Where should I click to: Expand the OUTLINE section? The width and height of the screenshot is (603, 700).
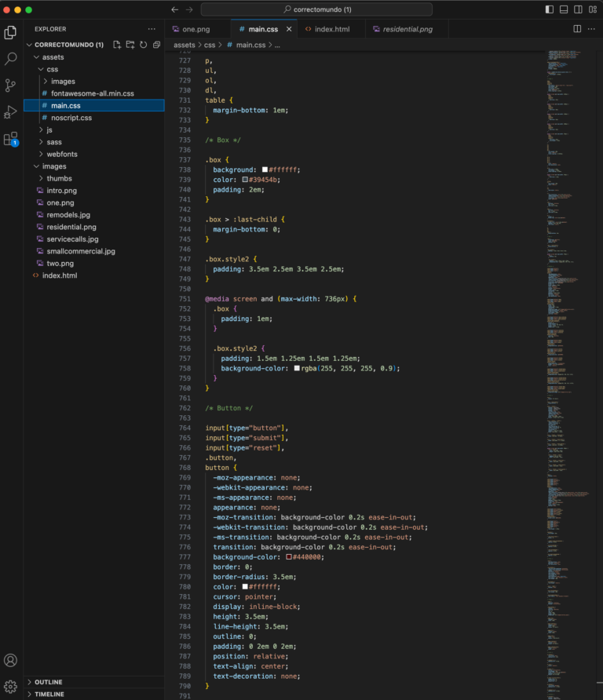(48, 682)
